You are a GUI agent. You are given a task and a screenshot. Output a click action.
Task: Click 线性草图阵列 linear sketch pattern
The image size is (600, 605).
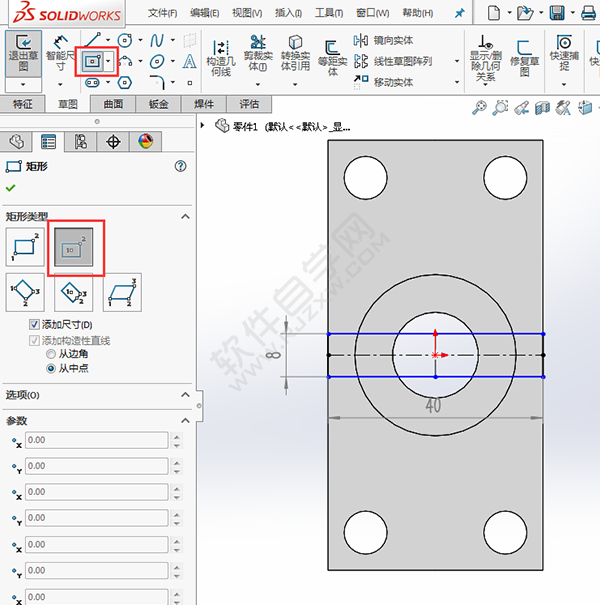coord(393,61)
